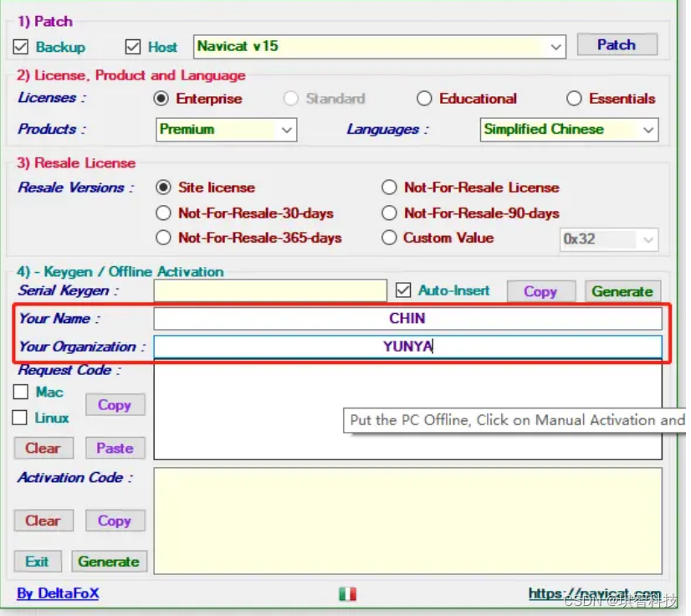Paste into the Request Code

(x=115, y=448)
